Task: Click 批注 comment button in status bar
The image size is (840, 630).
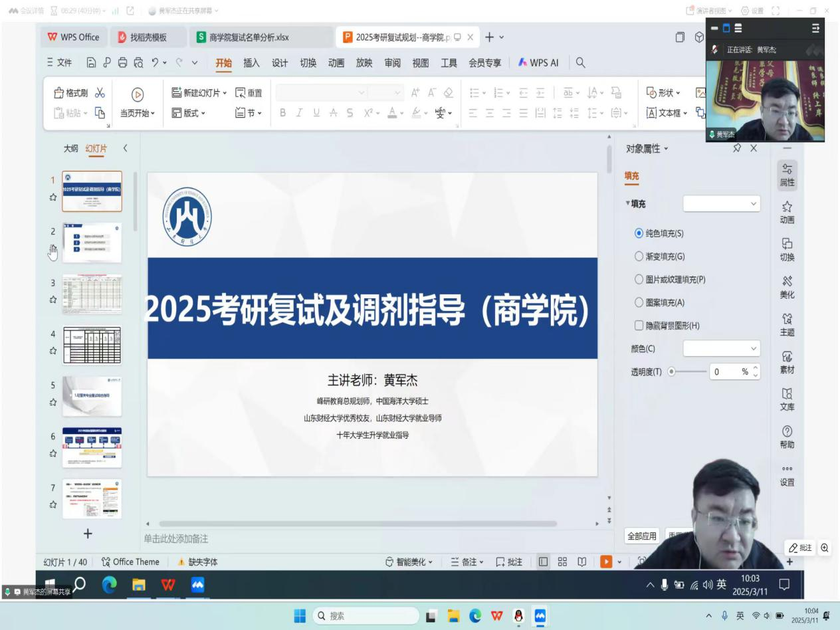Action: [509, 562]
